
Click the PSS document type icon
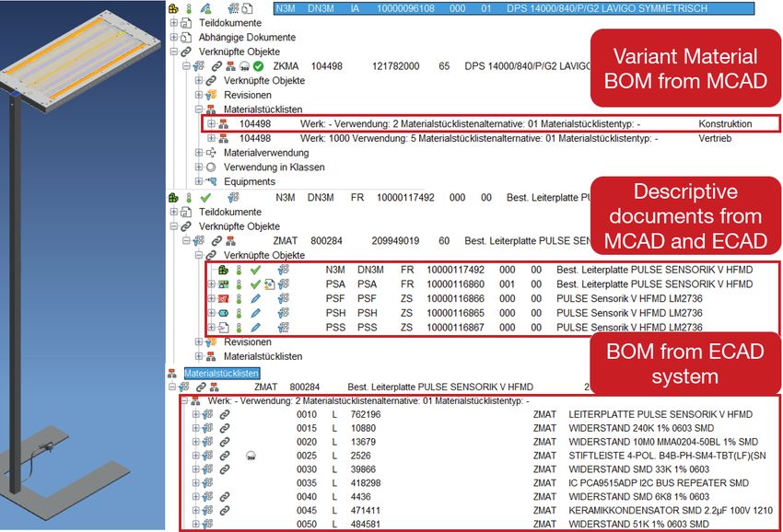tap(223, 328)
